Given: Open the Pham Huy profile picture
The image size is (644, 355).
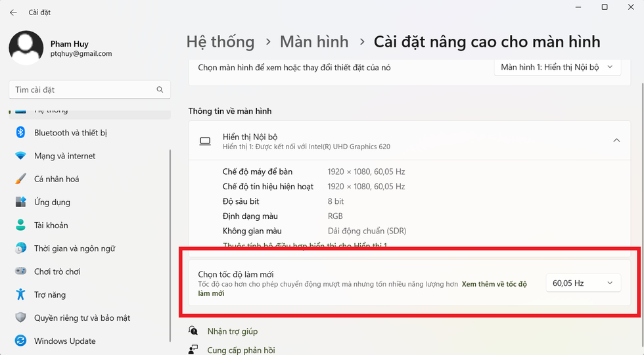Looking at the screenshot, I should (x=26, y=47).
